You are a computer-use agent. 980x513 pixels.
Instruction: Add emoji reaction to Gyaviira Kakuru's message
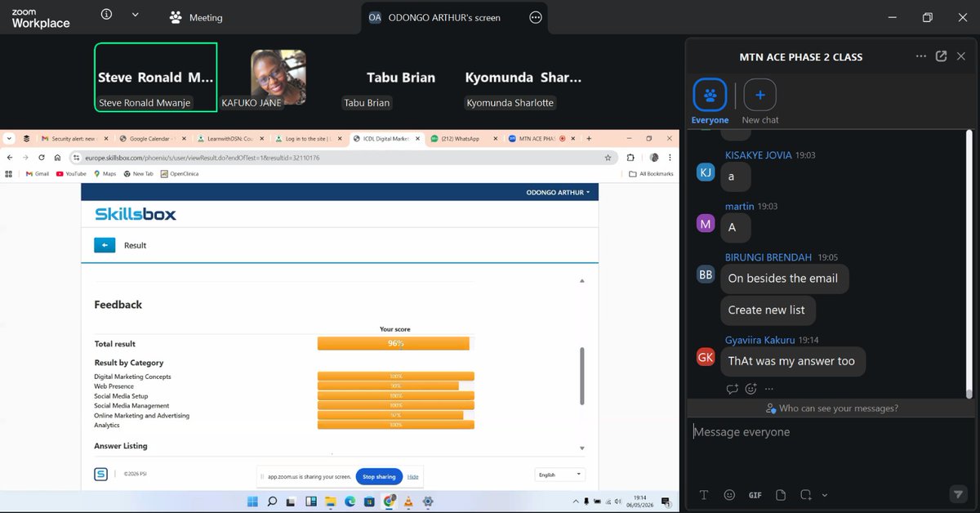tap(751, 389)
